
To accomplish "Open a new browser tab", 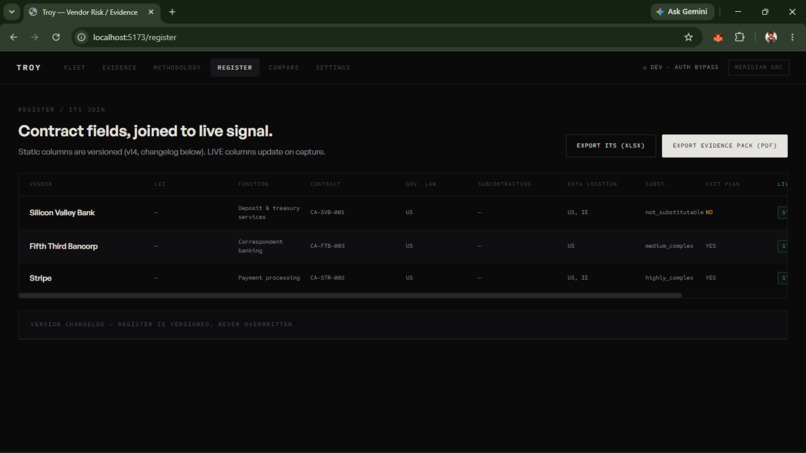I will pos(172,12).
